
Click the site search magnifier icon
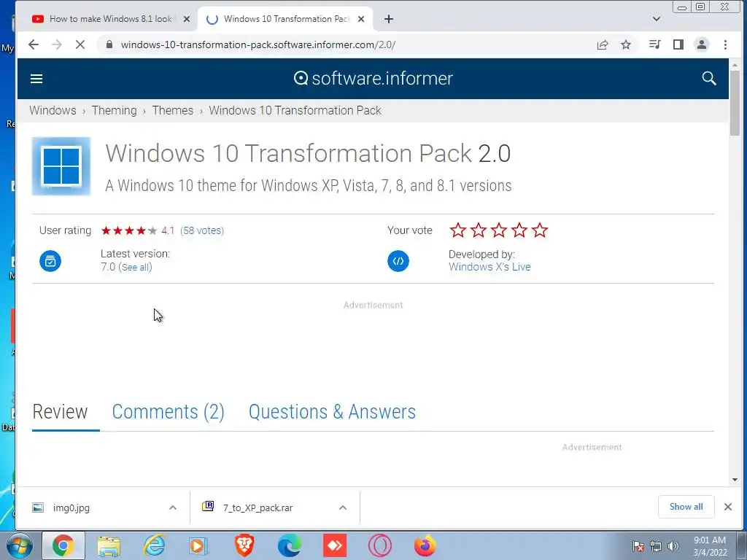coord(709,79)
